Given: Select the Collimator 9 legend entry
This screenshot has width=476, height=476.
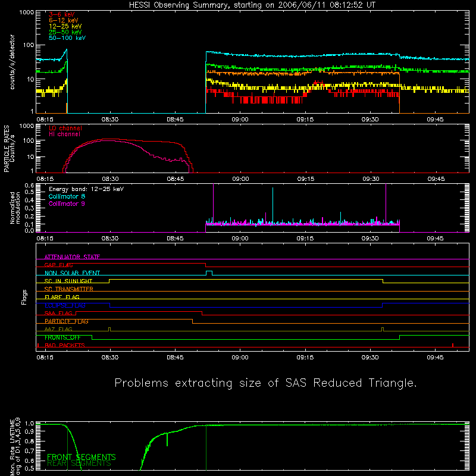Looking at the screenshot, I should coord(67,203).
